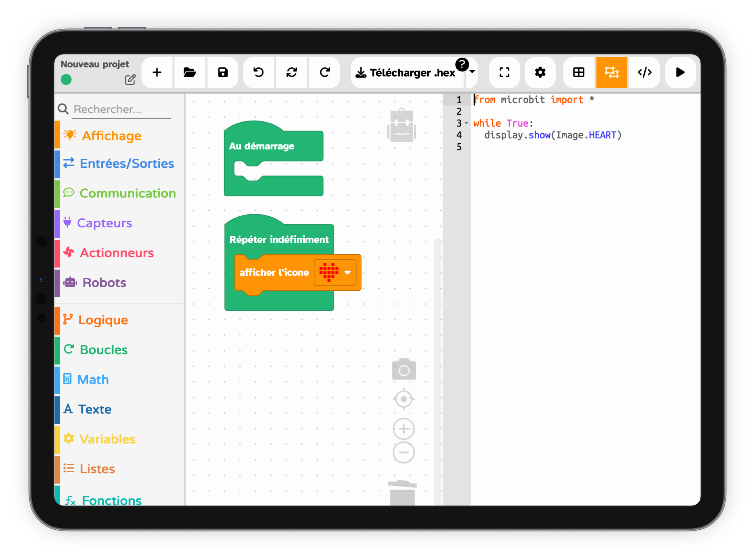Click the Rechercher search field
This screenshot has width=755, height=560.
tap(121, 109)
